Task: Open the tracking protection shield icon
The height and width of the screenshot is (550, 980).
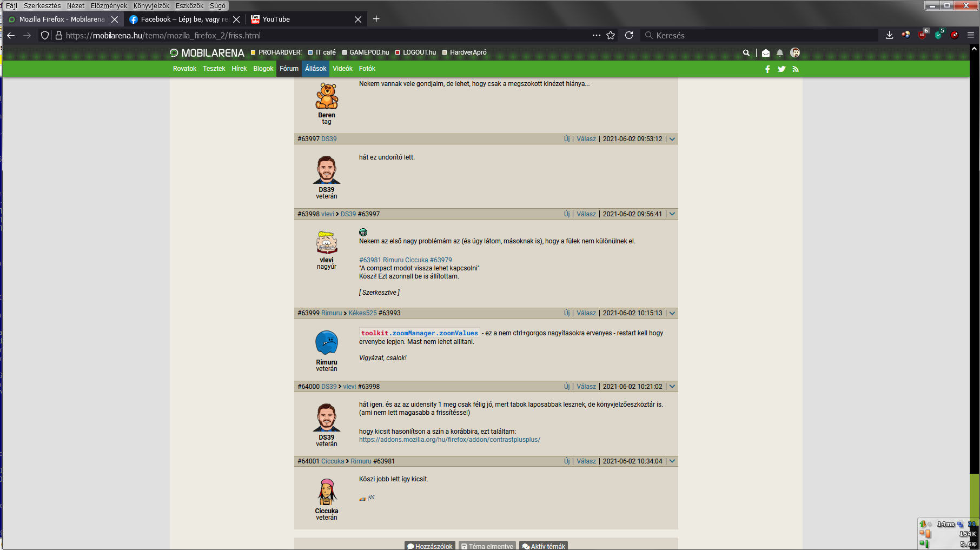Action: [45, 35]
